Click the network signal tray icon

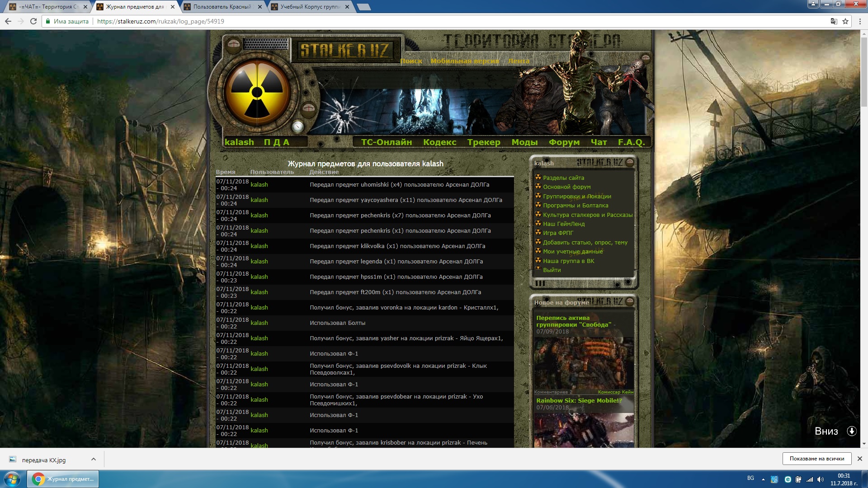click(809, 479)
